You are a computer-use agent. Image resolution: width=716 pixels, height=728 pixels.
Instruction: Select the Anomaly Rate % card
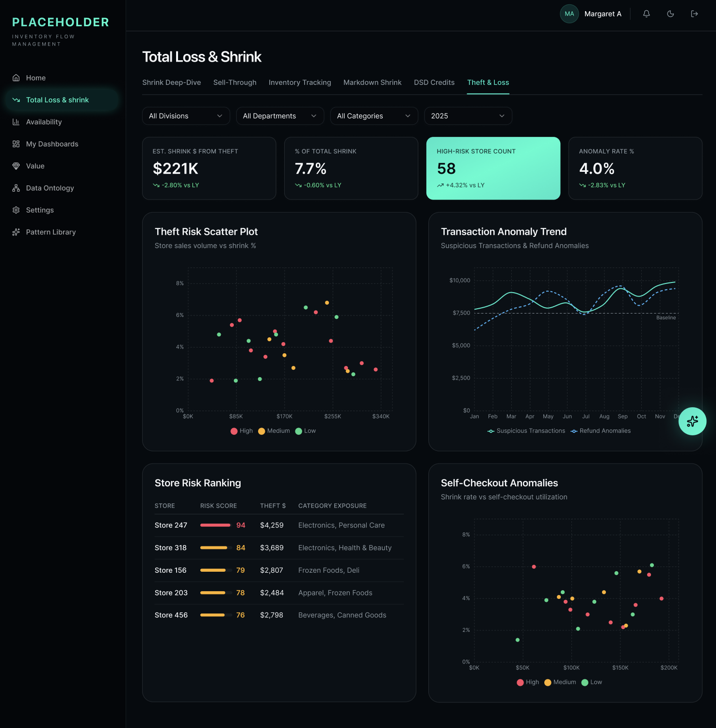click(635, 168)
